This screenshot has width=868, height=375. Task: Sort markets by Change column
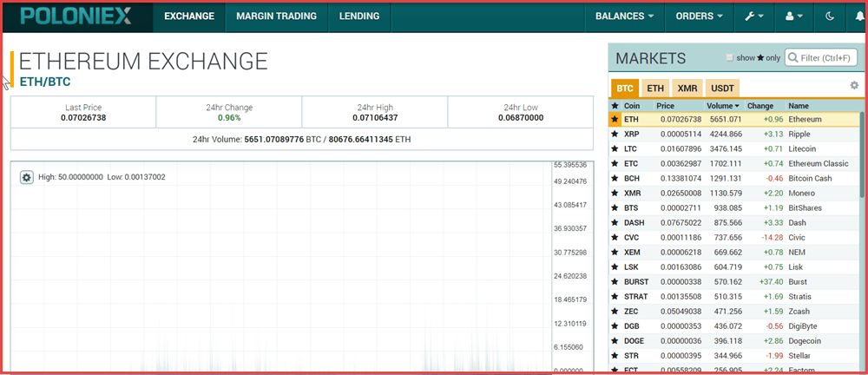760,105
